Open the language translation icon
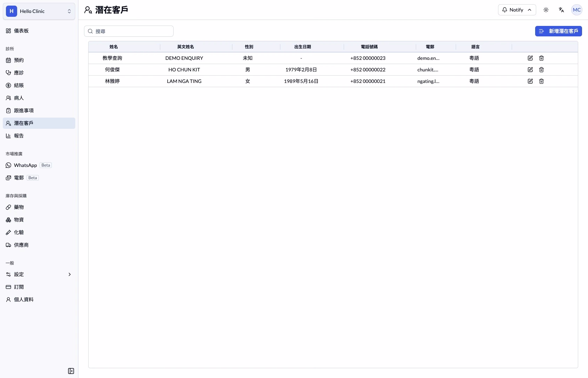The width and height of the screenshot is (588, 378). pyautogui.click(x=561, y=10)
